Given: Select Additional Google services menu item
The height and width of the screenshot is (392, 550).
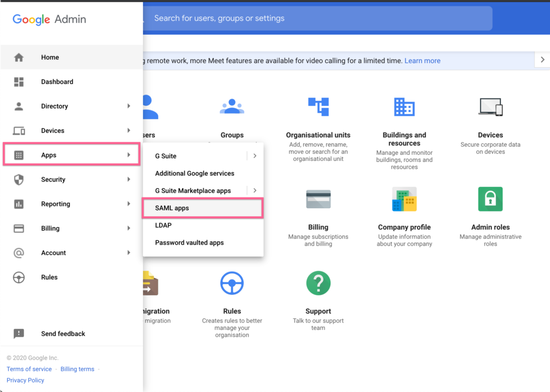Looking at the screenshot, I should point(203,174).
